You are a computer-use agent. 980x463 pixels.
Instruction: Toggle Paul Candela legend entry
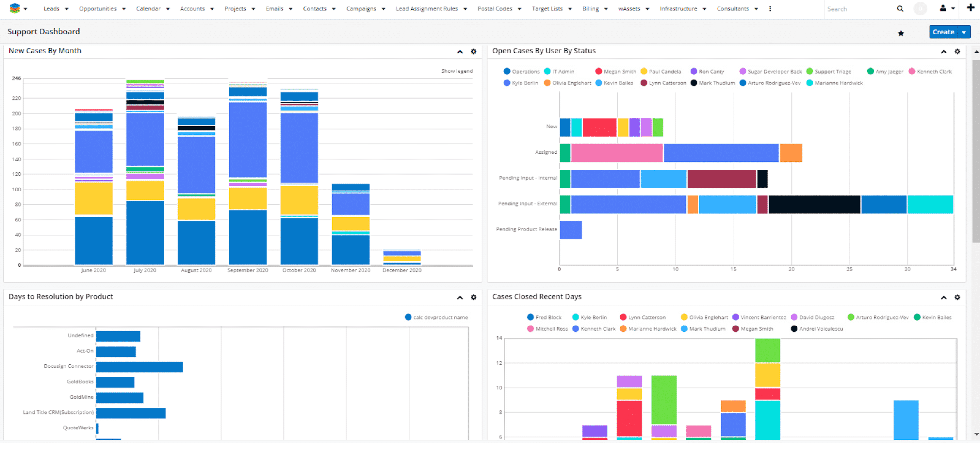click(661, 72)
